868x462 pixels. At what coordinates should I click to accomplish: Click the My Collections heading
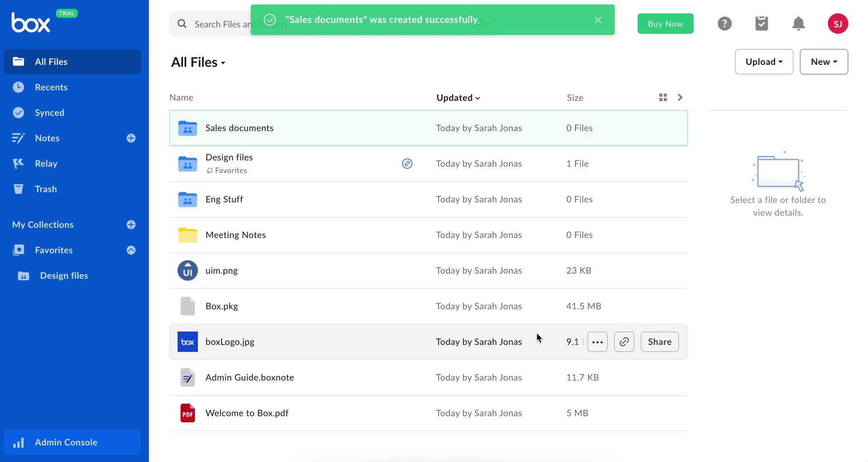(43, 225)
